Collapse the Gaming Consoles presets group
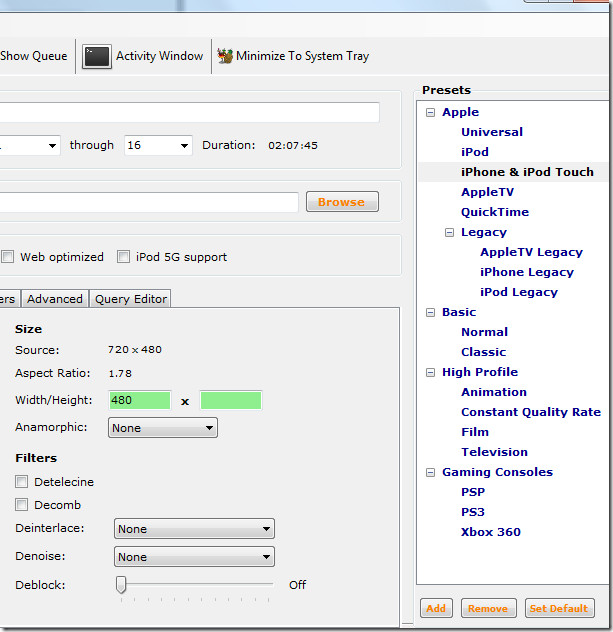The image size is (613, 632). (430, 472)
